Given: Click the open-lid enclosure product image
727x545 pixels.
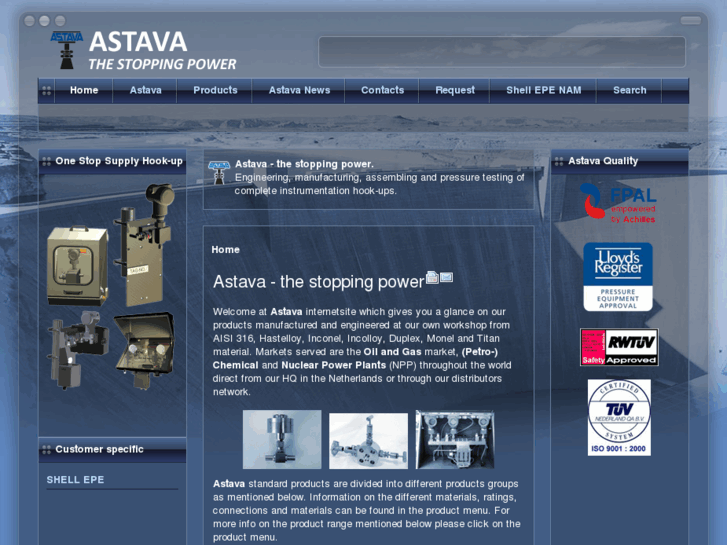Looking at the screenshot, I should pos(144,350).
